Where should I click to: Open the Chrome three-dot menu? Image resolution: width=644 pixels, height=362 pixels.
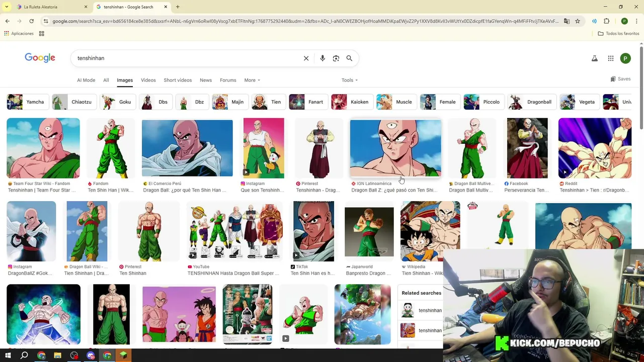click(637, 21)
